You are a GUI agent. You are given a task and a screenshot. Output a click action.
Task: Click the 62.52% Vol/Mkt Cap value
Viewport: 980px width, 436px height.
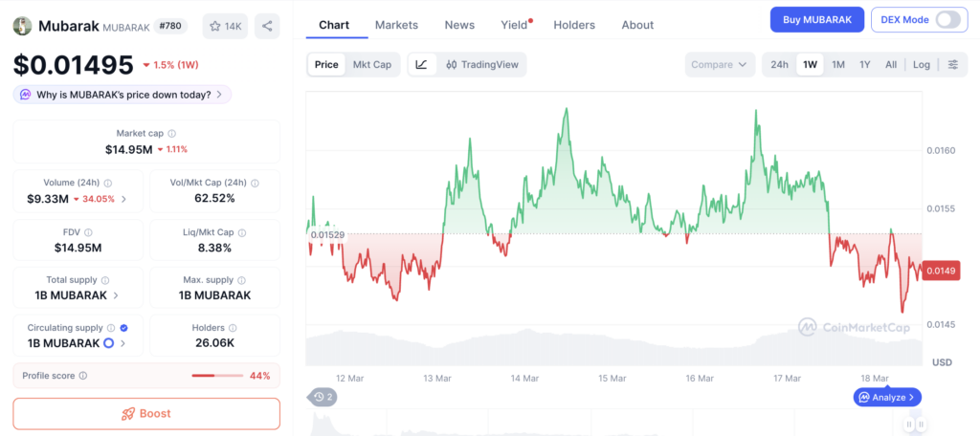pyautogui.click(x=214, y=198)
